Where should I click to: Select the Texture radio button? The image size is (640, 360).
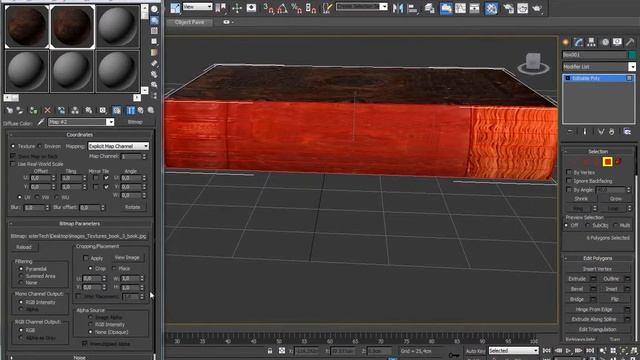click(13, 146)
